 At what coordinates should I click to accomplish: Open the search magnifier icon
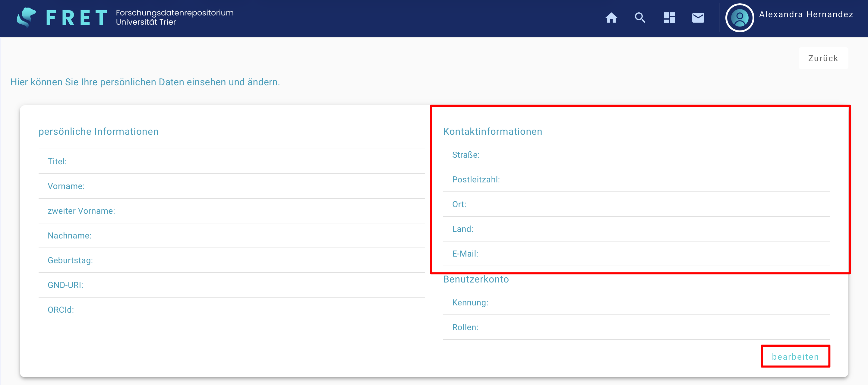640,17
